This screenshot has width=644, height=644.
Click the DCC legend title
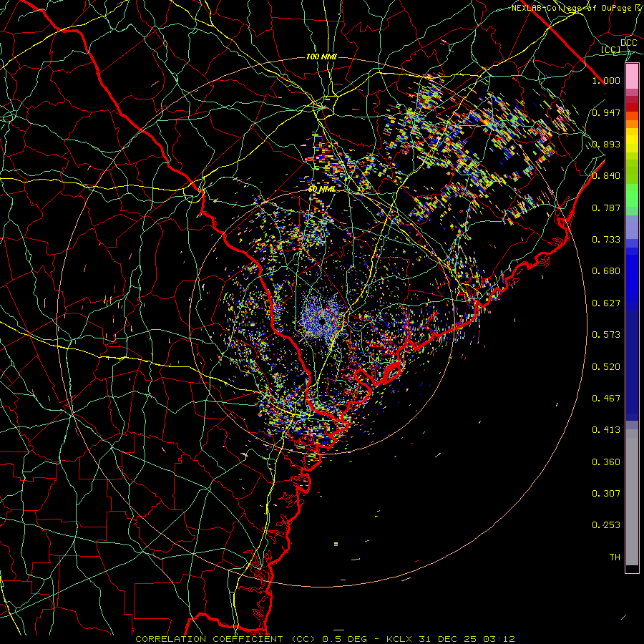point(628,43)
